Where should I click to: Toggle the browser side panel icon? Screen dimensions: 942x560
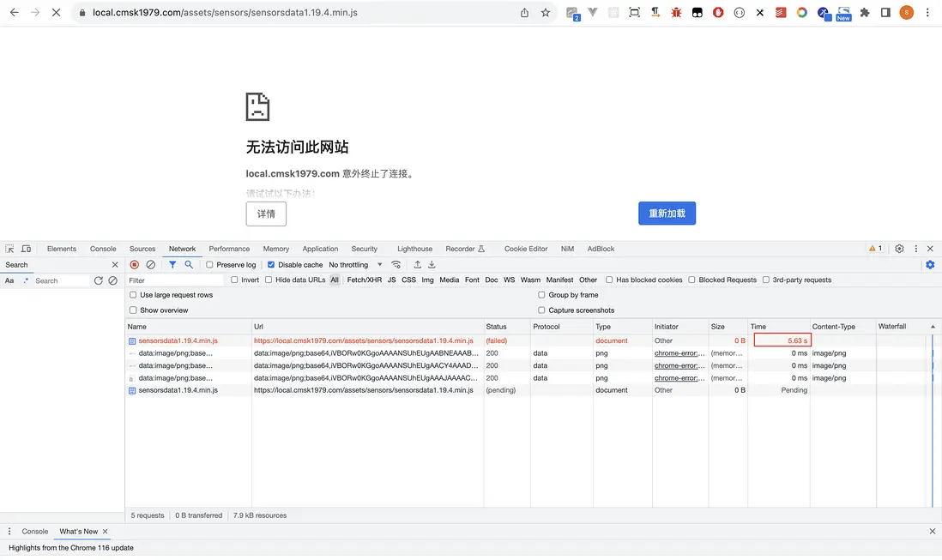(885, 13)
